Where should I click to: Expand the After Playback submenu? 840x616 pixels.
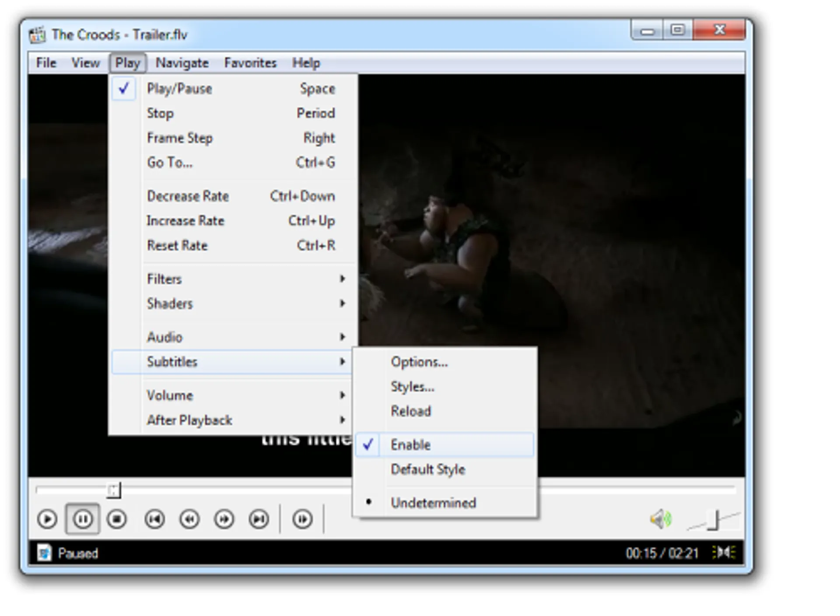pos(189,420)
